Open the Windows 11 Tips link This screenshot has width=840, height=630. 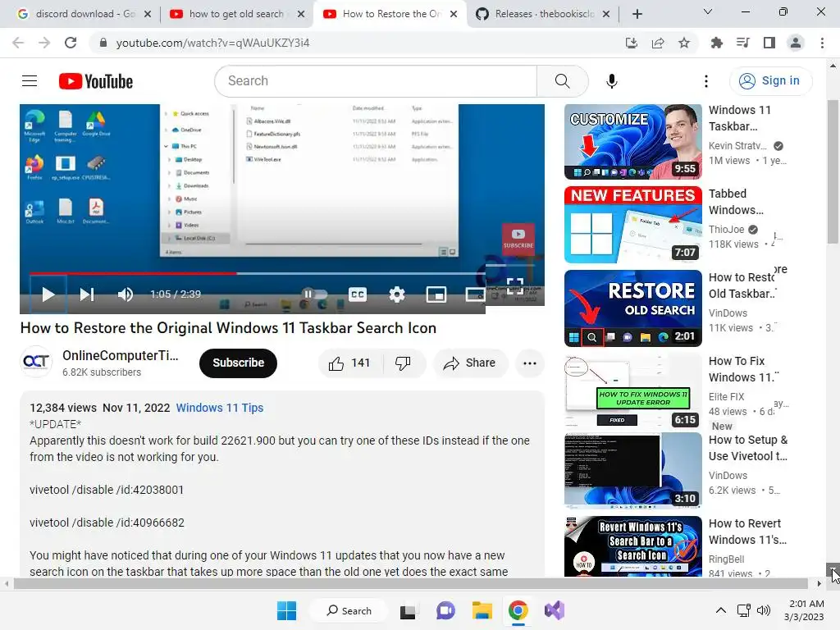click(x=220, y=408)
